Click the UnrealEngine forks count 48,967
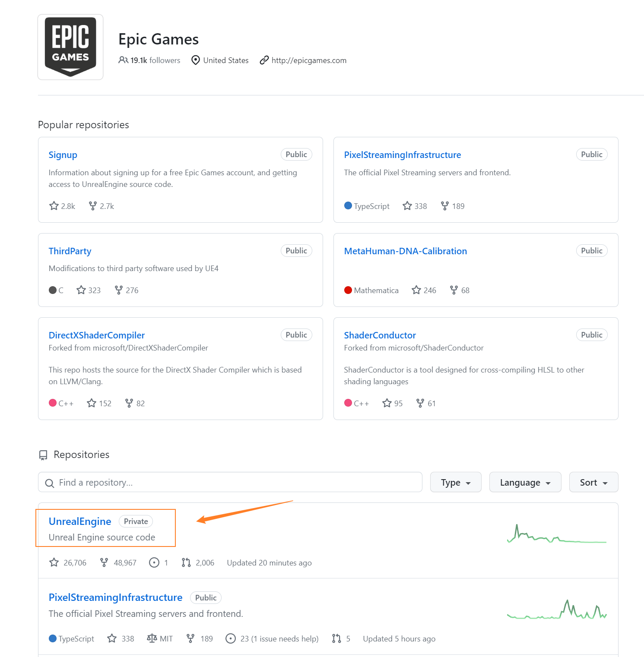The image size is (644, 657). tap(118, 563)
